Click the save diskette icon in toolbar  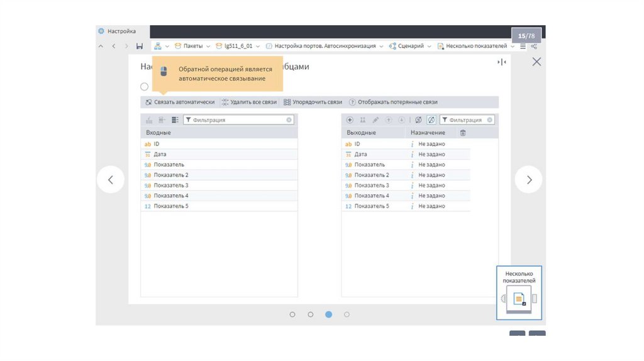point(139,46)
